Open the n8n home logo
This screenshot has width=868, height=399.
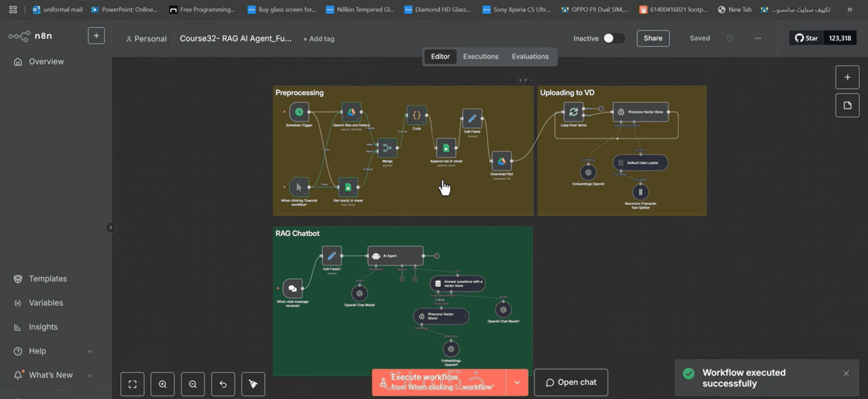click(30, 36)
